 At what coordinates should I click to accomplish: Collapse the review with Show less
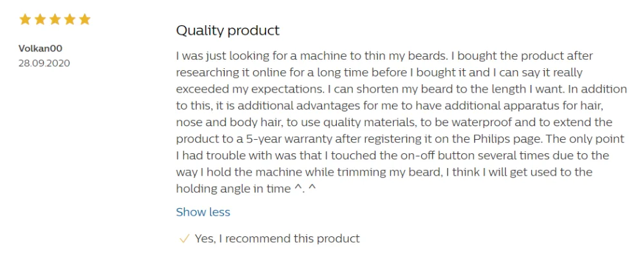pyautogui.click(x=203, y=212)
